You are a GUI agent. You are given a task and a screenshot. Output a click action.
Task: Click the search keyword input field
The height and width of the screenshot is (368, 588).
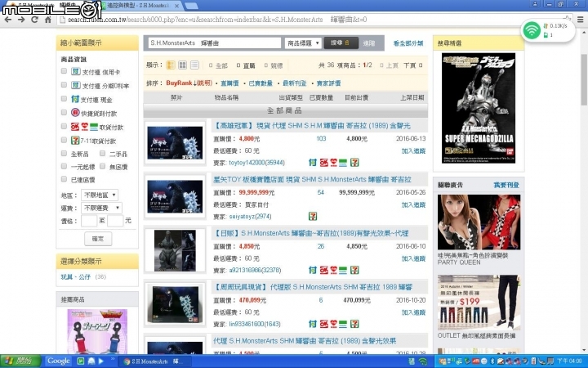coord(215,43)
